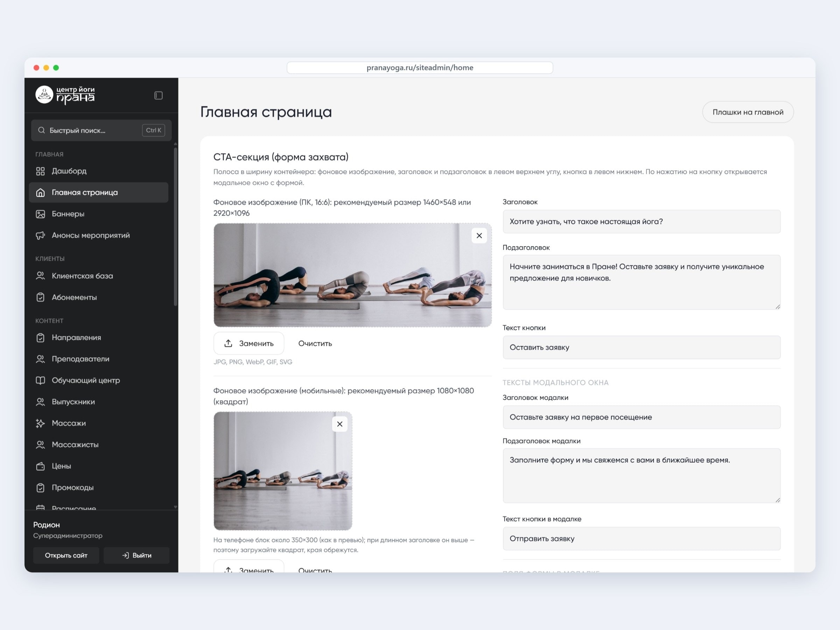Click the Заголовок input field
This screenshot has height=630, width=840.
coord(642,222)
